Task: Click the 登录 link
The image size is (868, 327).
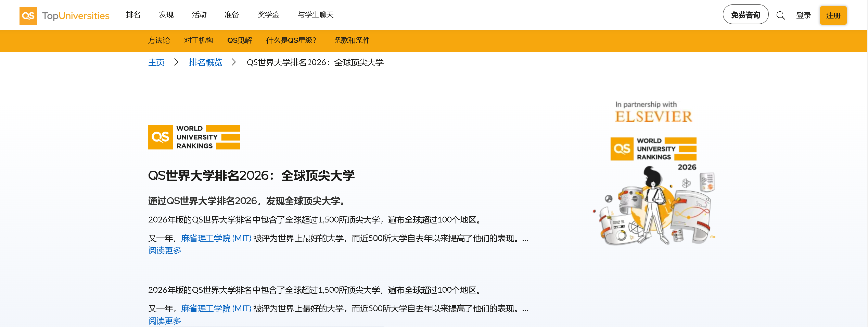Action: click(x=803, y=15)
